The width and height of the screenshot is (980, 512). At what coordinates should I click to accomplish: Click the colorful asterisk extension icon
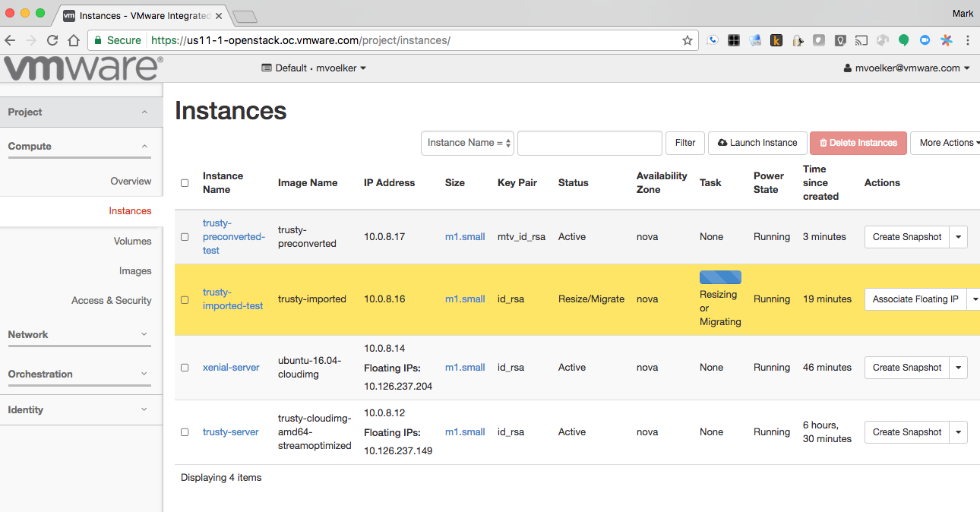click(947, 40)
